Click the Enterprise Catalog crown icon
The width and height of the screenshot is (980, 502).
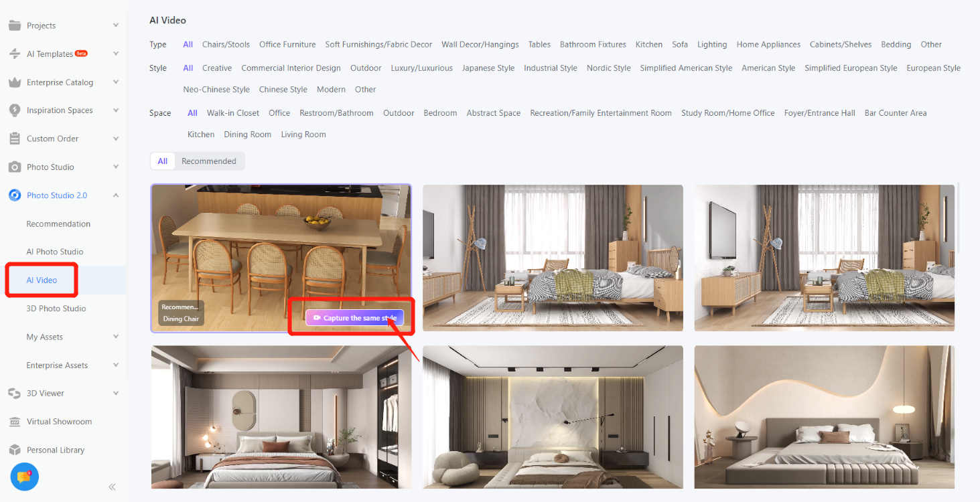tap(15, 82)
